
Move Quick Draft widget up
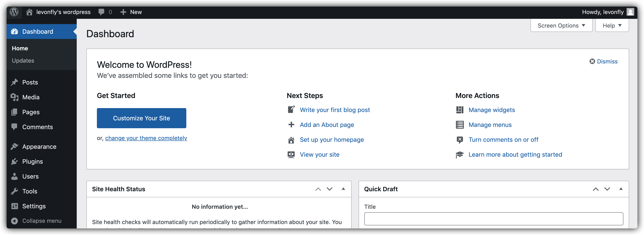pos(596,189)
